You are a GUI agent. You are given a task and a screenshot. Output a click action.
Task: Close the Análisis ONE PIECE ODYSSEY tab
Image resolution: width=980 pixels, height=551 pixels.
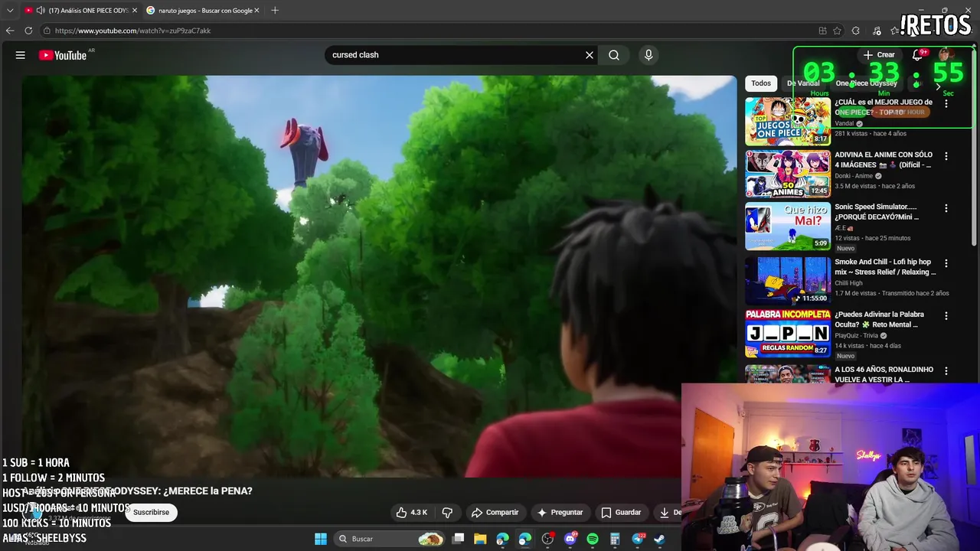[135, 11]
